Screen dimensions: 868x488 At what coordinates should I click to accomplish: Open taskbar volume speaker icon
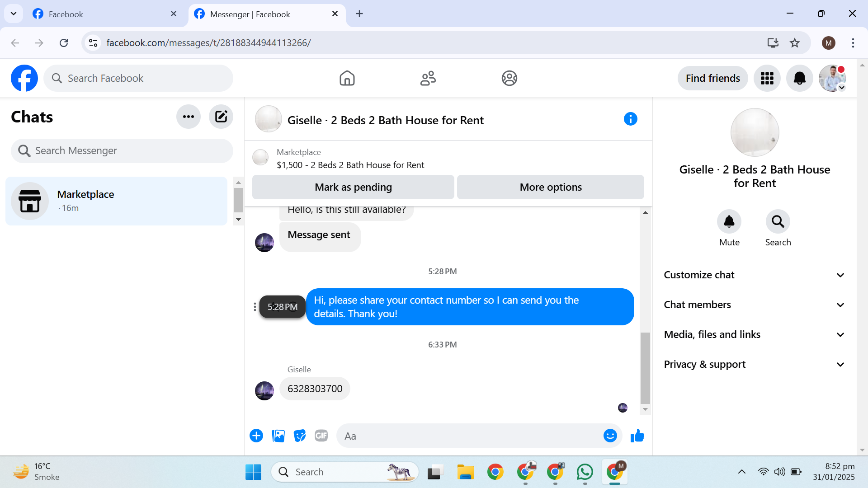pos(780,472)
